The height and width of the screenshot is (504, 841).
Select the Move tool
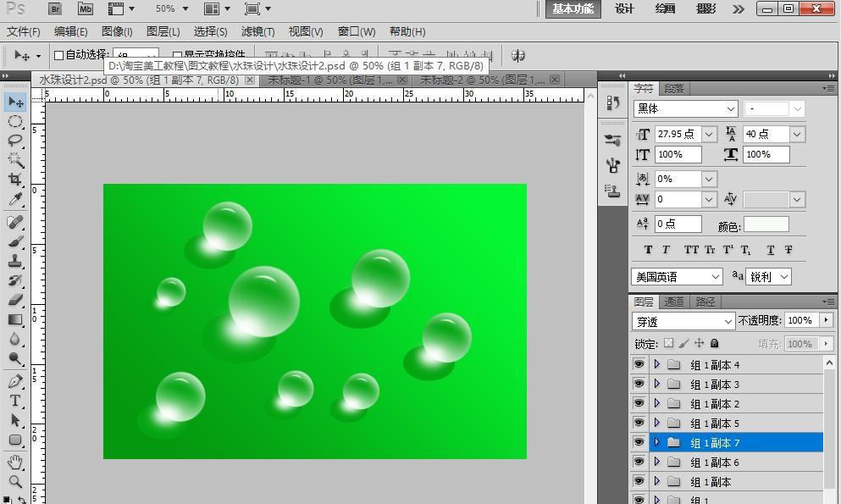pos(15,102)
